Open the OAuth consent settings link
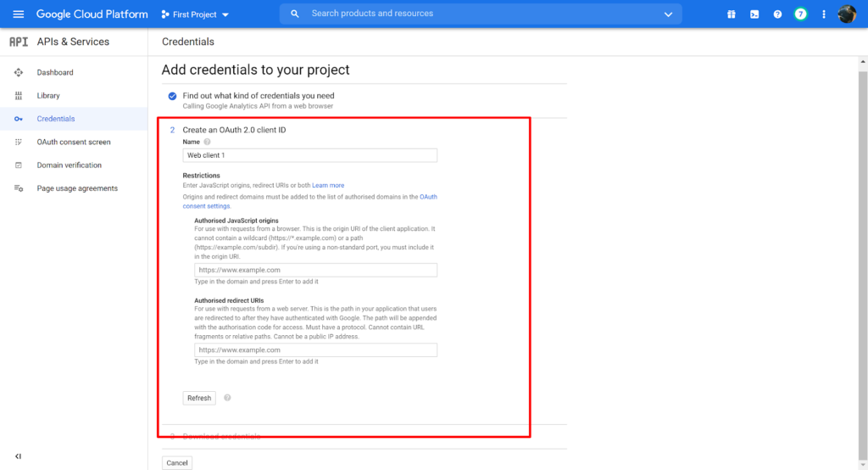868x470 pixels. [x=207, y=206]
